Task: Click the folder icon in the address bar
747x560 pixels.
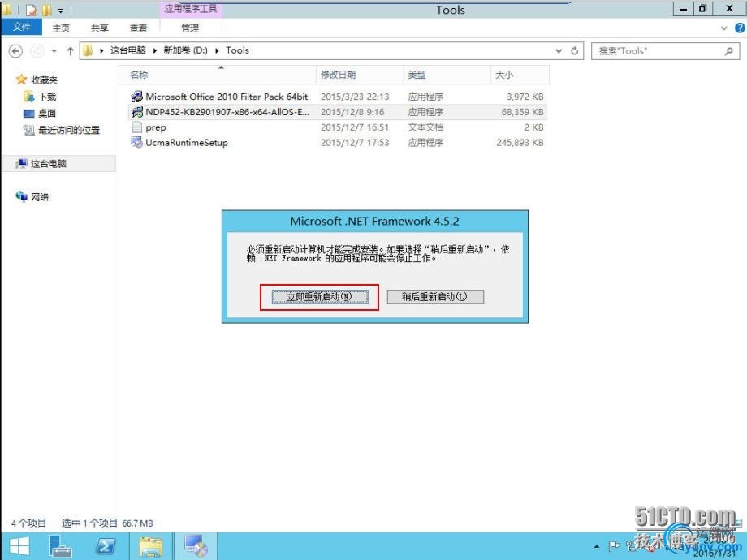Action: tap(88, 50)
